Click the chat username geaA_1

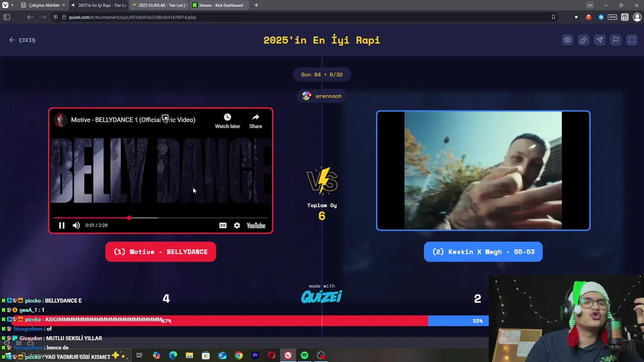28,310
